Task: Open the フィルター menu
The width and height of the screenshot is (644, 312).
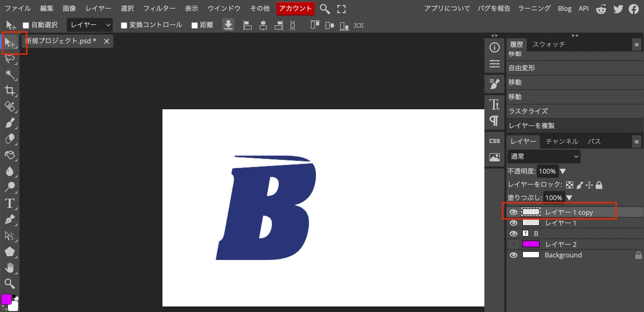Action: click(159, 9)
